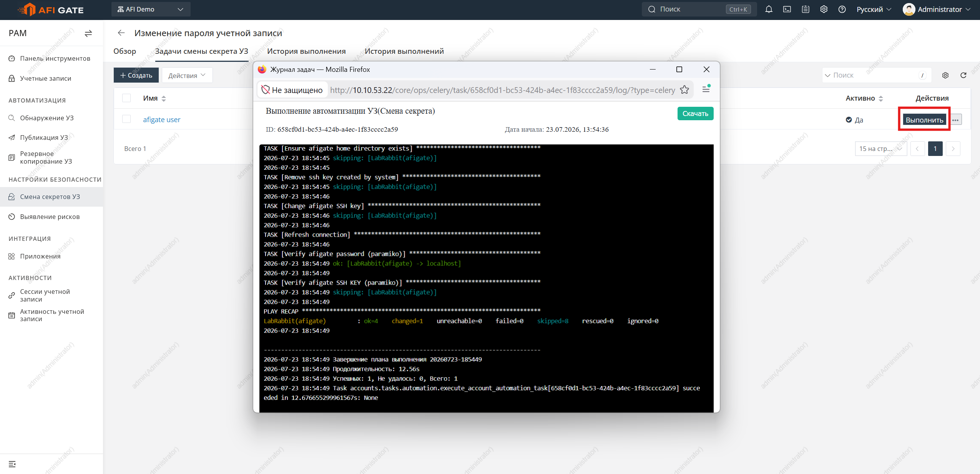
Task: Open Приложения in sidebar
Action: tap(51, 256)
